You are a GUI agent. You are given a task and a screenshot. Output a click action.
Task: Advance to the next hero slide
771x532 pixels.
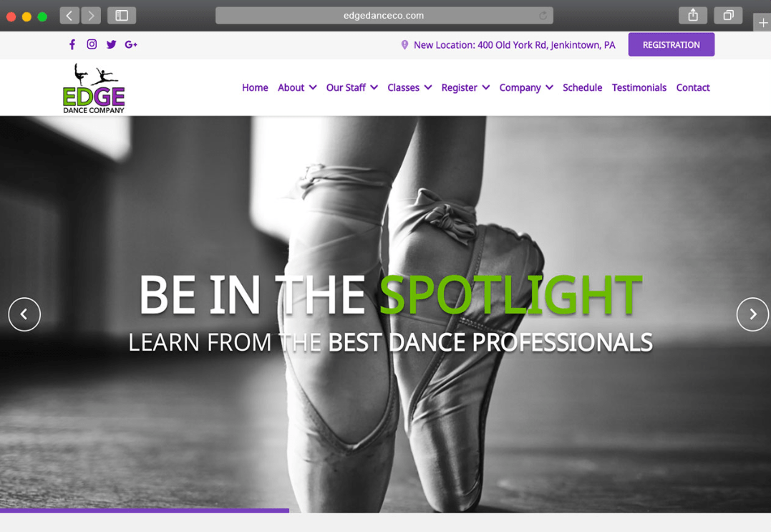tap(752, 314)
